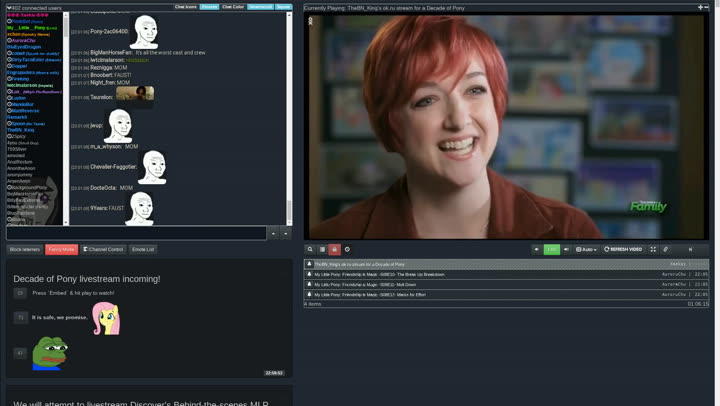
Task: Select playlist item "The Break Up Breakdown"
Action: (x=380, y=274)
